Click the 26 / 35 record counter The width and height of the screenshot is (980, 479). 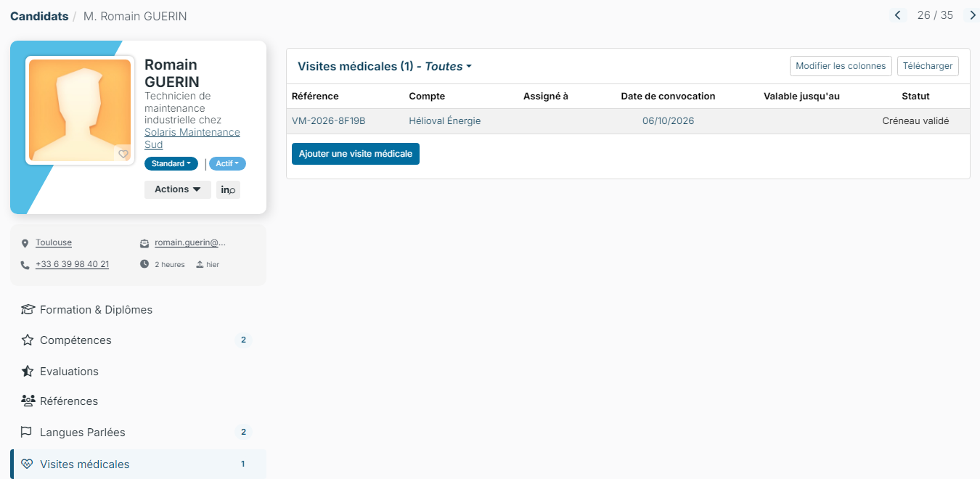pyautogui.click(x=935, y=15)
